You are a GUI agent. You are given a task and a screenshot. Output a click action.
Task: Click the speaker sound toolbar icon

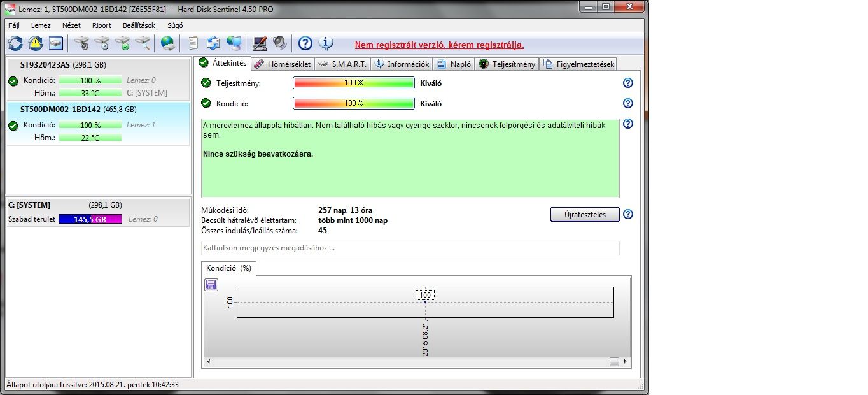point(280,43)
